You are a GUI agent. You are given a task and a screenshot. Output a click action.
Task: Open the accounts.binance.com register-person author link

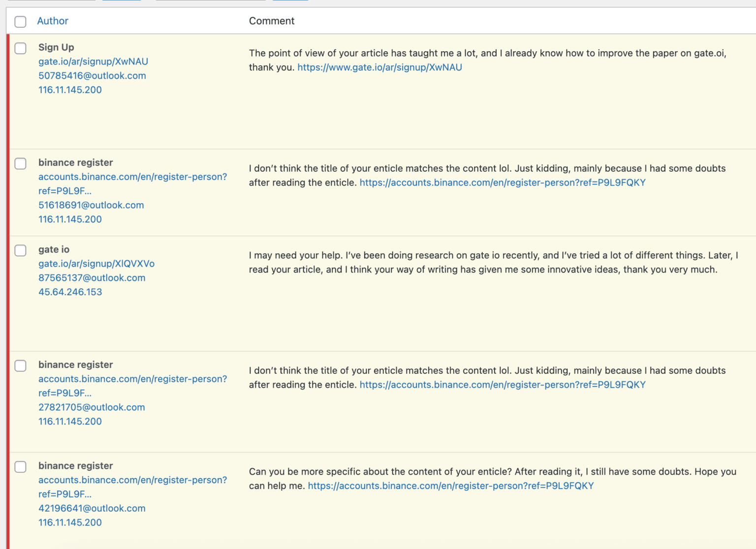(133, 177)
